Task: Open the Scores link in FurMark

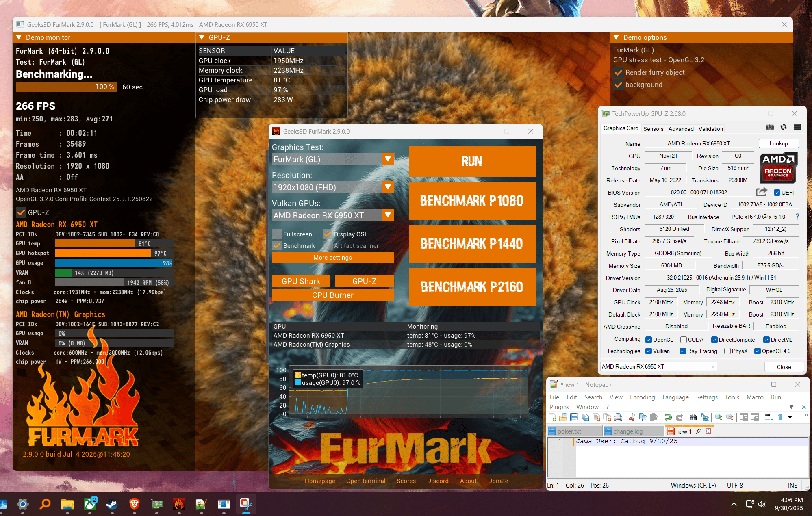Action: pos(406,481)
